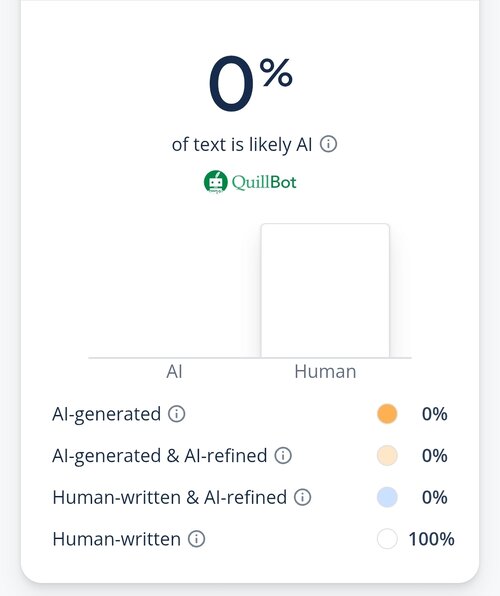Click the Human-written legend label
500x596 pixels.
[x=117, y=539]
